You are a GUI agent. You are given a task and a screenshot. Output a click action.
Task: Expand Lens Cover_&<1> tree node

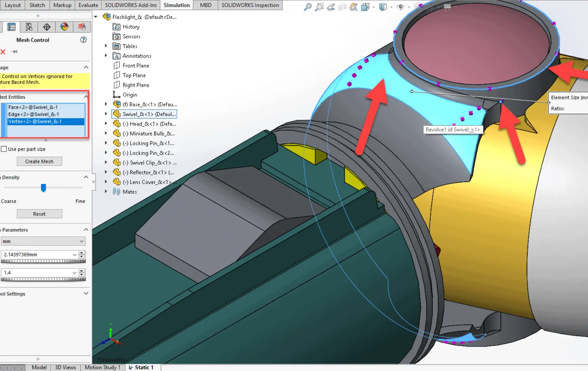point(106,182)
